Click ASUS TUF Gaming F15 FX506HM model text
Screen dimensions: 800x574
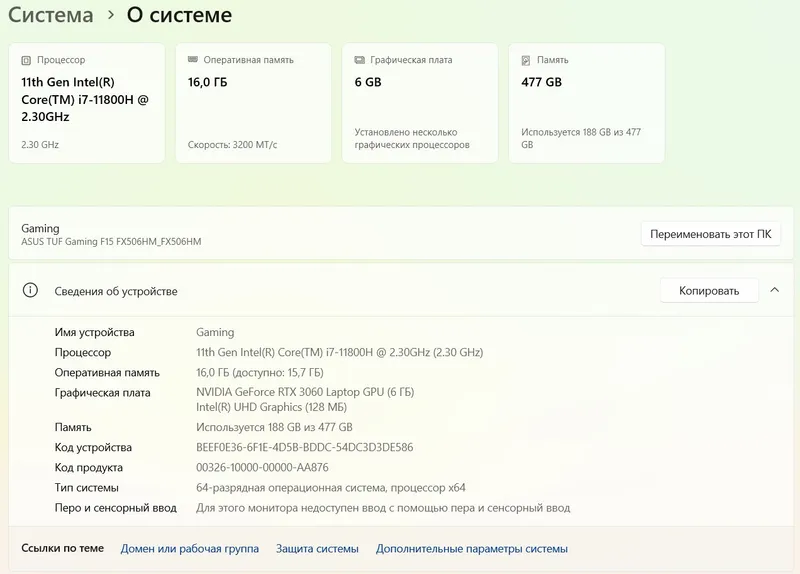pyautogui.click(x=111, y=241)
